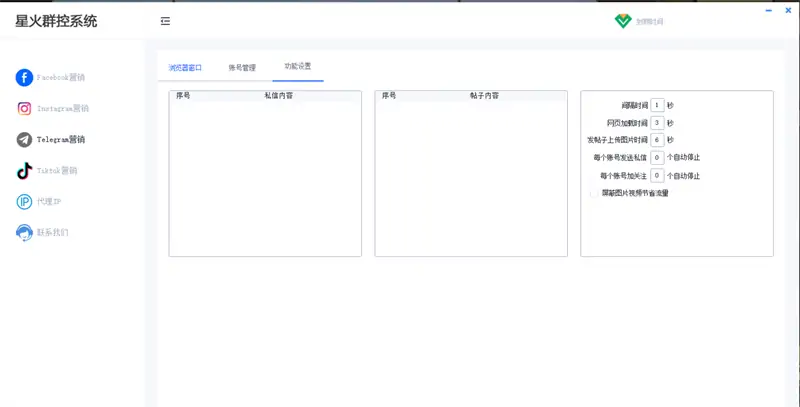Image resolution: width=800 pixels, height=407 pixels.
Task: Choose the Tiktok note logo icon
Action: tap(24, 171)
